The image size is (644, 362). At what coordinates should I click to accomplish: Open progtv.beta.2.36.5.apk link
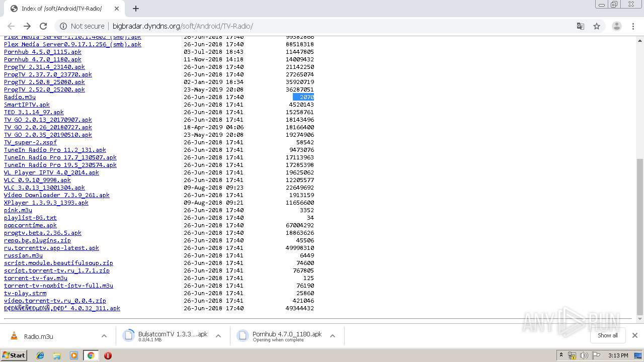(43, 233)
